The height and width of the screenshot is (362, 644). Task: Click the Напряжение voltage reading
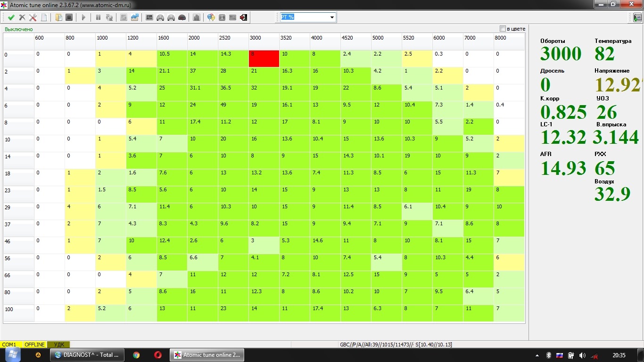pos(619,85)
